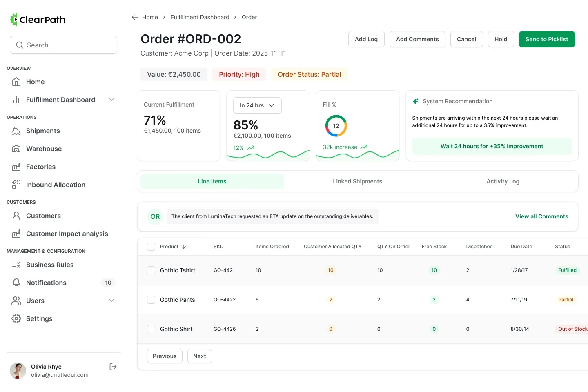The height and width of the screenshot is (392, 588).
Task: Click the back arrow in breadcrumb
Action: point(135,17)
